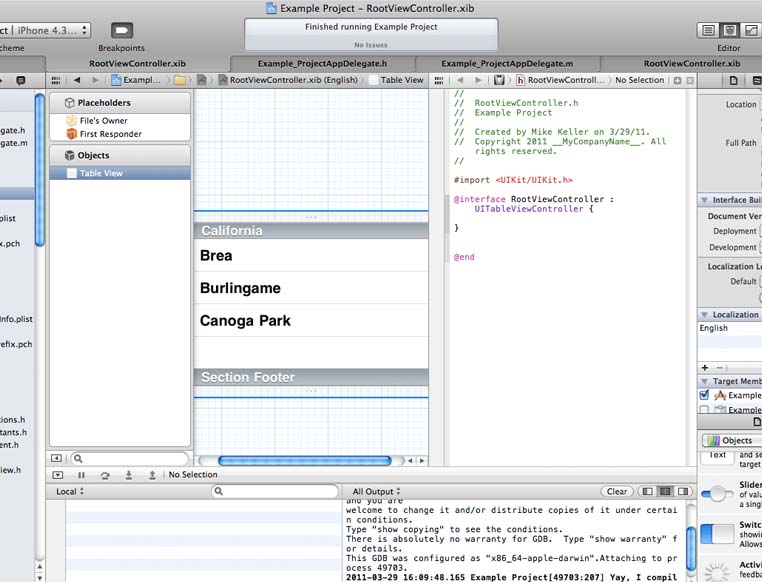
Task: Close the assistant editor pane
Action: pyautogui.click(x=690, y=81)
